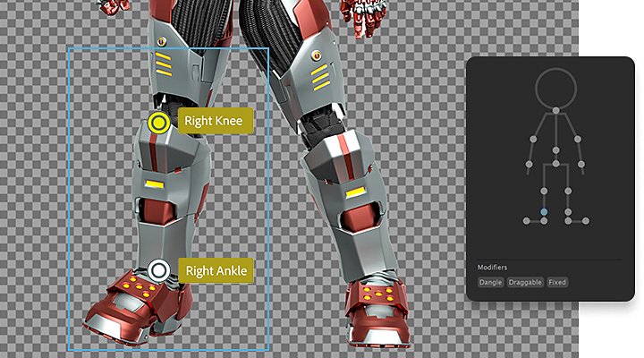Select the toe node at far left foot
The height and width of the screenshot is (358, 644).
[526, 221]
